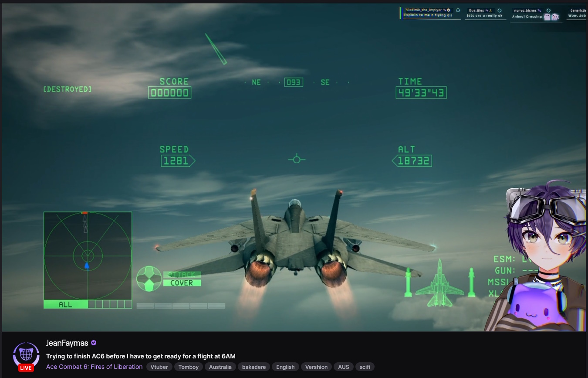Click the fighter jet in the video
Screen dimensions: 588x378
(296, 238)
